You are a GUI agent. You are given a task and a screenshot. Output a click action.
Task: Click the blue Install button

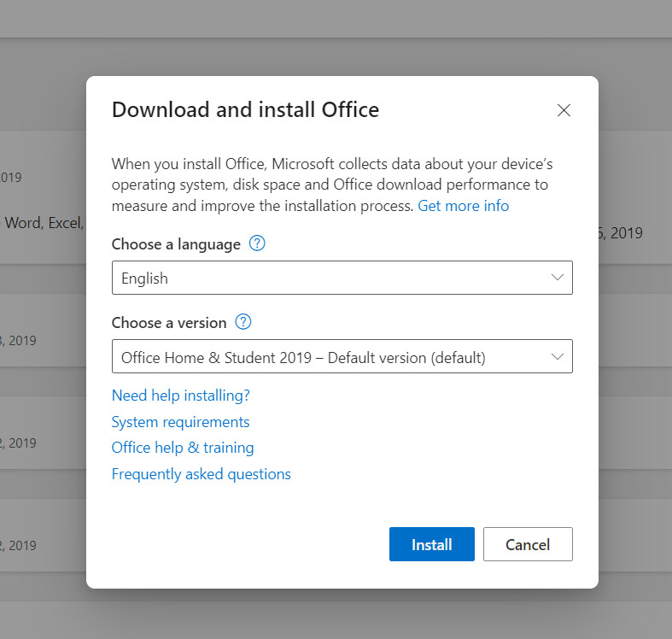(431, 544)
